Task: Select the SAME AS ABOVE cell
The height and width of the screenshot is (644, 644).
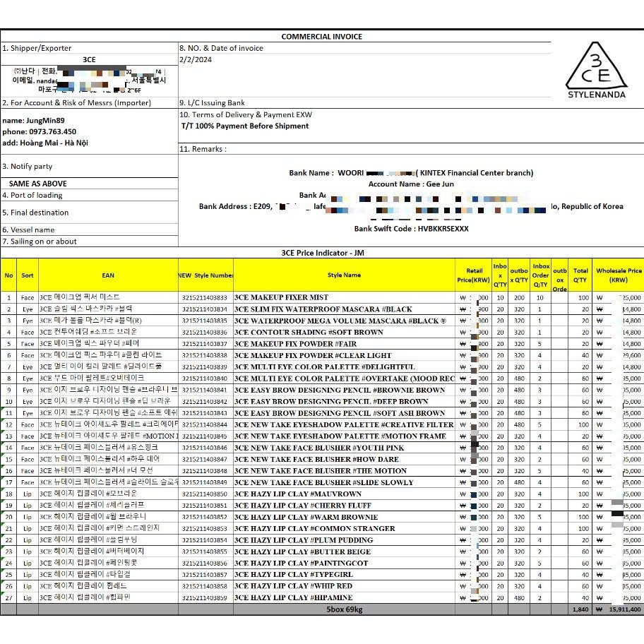Action: (x=38, y=184)
